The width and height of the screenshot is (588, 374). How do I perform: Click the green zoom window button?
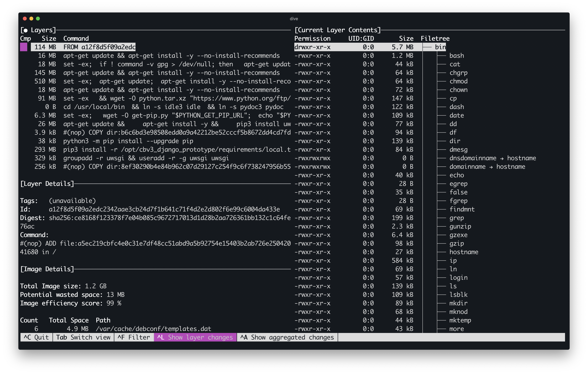coord(38,19)
